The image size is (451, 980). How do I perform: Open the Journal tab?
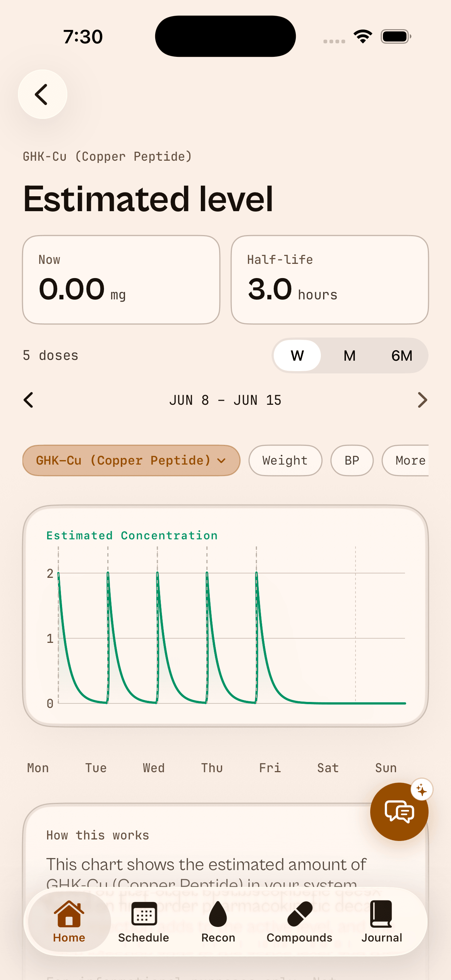pos(382,922)
